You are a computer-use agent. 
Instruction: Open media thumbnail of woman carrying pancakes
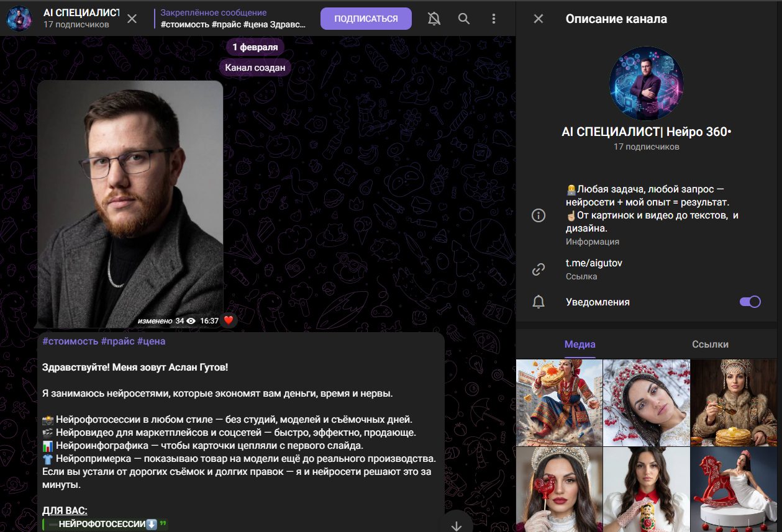[x=559, y=402]
